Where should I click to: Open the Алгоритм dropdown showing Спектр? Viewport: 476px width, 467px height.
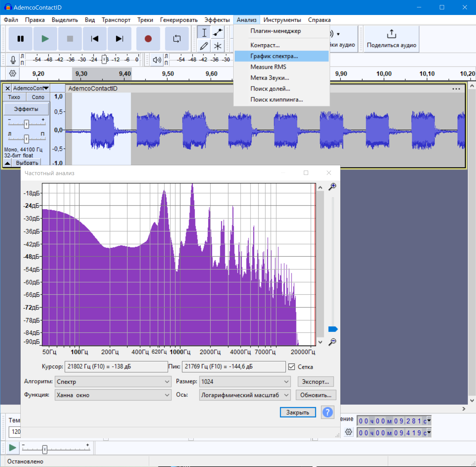(113, 382)
